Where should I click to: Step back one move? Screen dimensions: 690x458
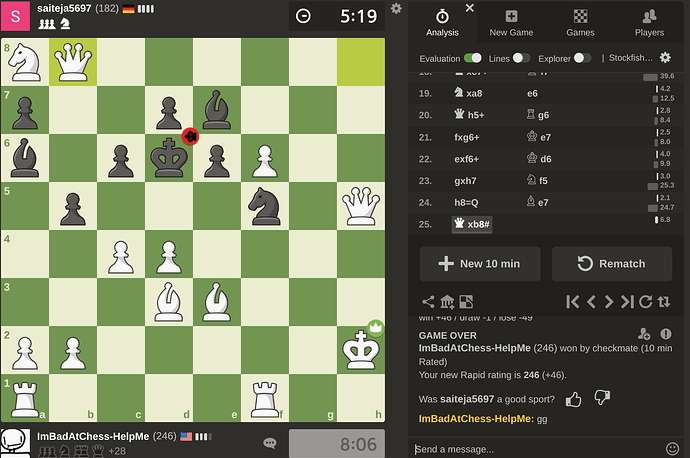[x=591, y=301]
